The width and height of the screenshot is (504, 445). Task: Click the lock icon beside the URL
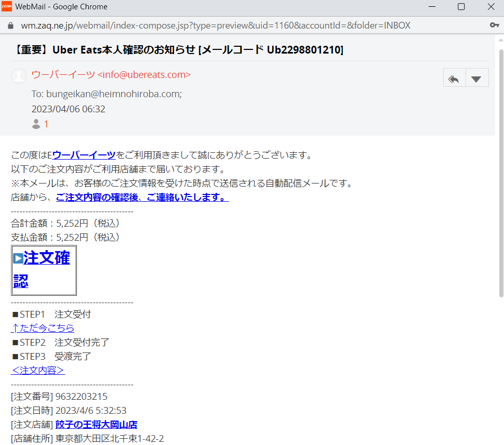point(10,25)
